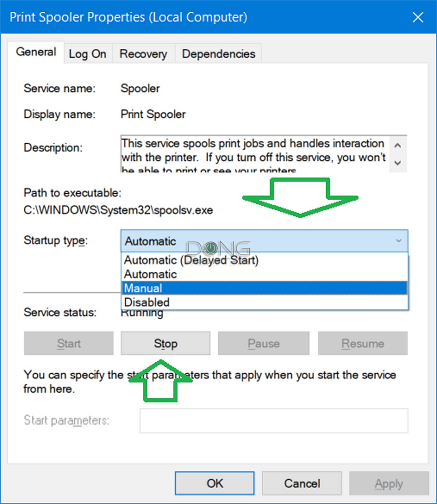Click the Pause service button
Image resolution: width=437 pixels, height=504 pixels.
[263, 343]
